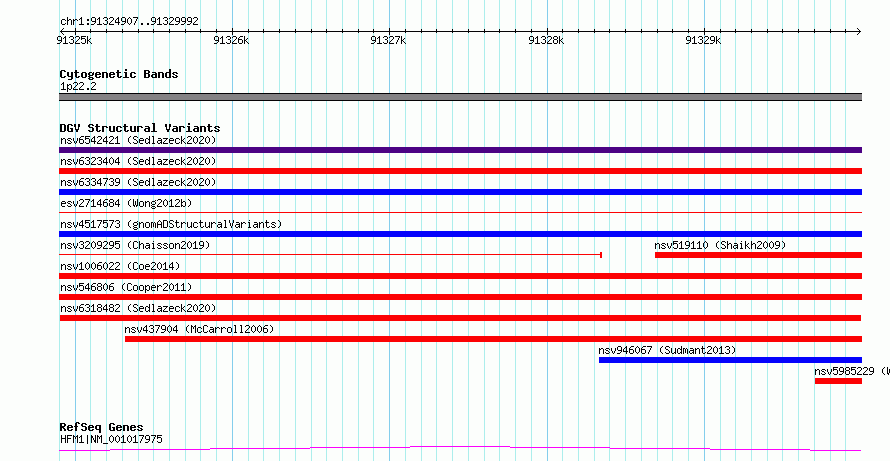Select the short red nsv5985229 bar

coord(838,381)
